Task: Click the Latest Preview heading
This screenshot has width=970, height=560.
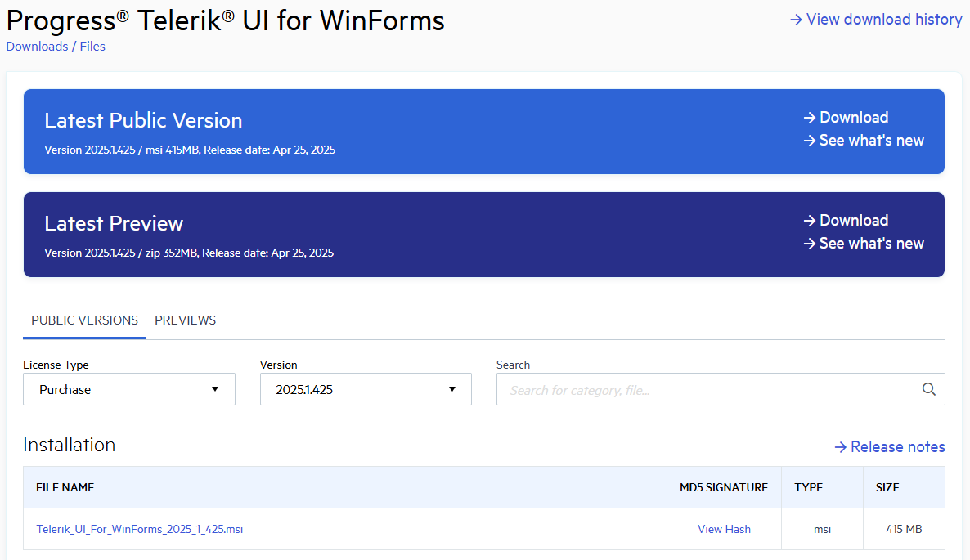Action: coord(114,224)
